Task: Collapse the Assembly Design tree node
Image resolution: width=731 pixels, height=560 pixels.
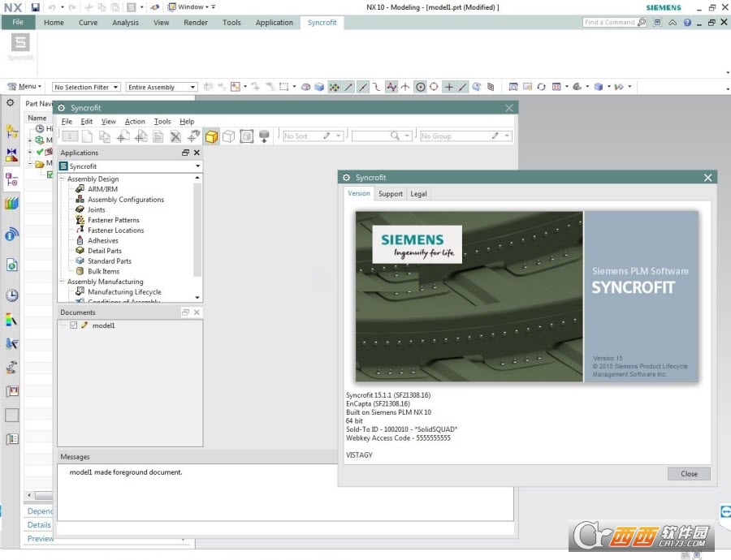Action: tap(62, 179)
